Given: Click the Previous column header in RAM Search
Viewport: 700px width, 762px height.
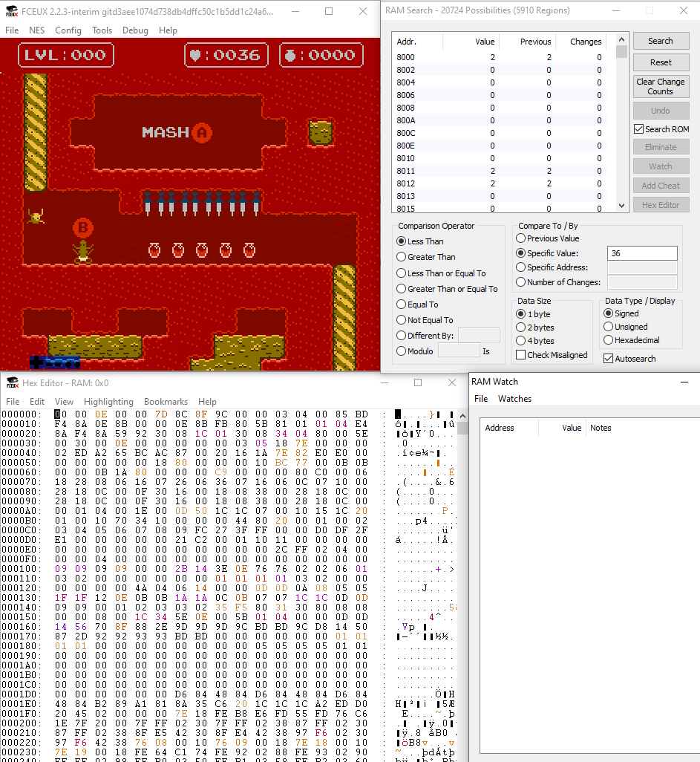Looking at the screenshot, I should tap(528, 42).
